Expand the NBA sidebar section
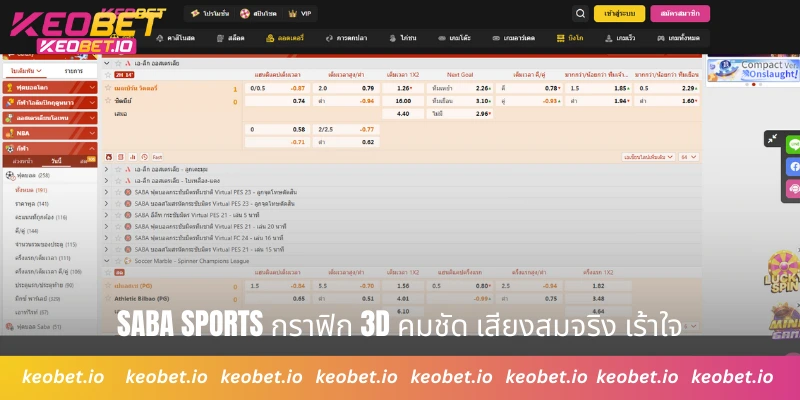800x400 pixels. [49, 133]
